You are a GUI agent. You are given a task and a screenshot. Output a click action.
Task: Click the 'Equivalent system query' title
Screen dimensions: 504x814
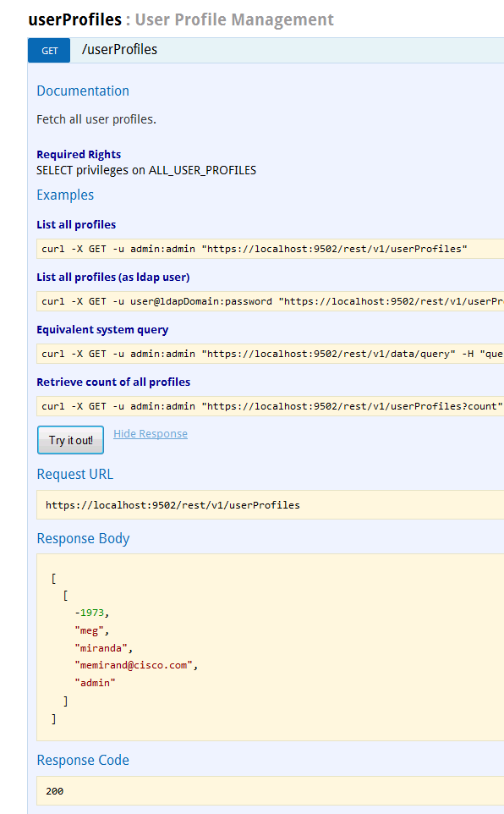102,330
